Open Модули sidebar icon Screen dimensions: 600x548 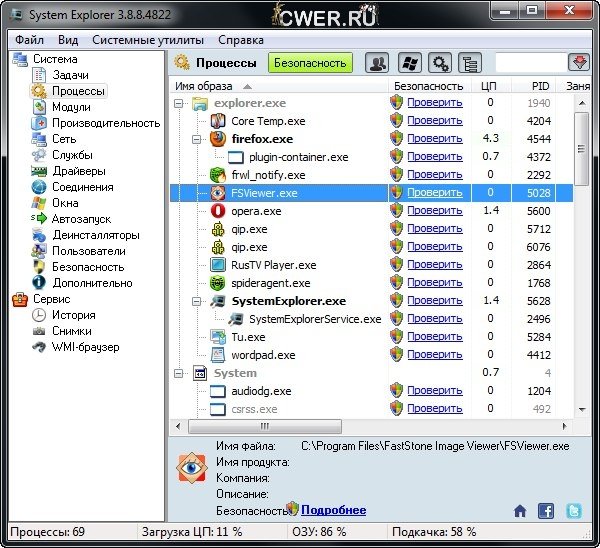[x=39, y=107]
